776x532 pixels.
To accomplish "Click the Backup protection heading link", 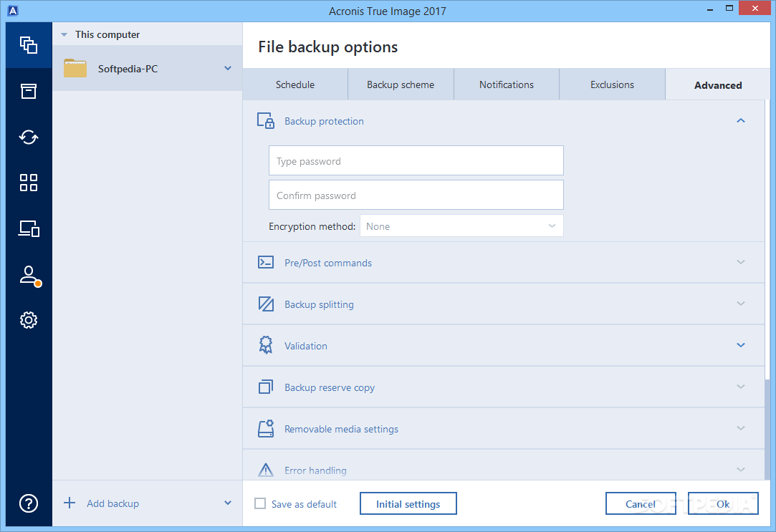I will click(x=324, y=121).
